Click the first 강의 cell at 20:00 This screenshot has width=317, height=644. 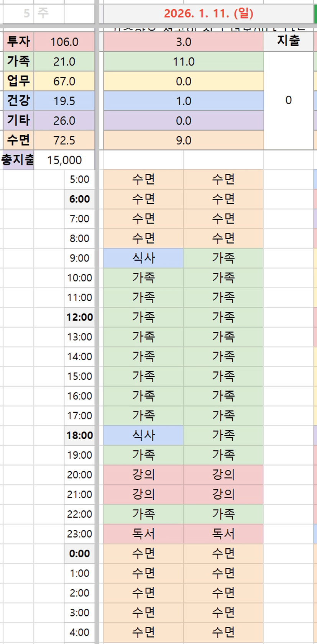pyautogui.click(x=143, y=475)
